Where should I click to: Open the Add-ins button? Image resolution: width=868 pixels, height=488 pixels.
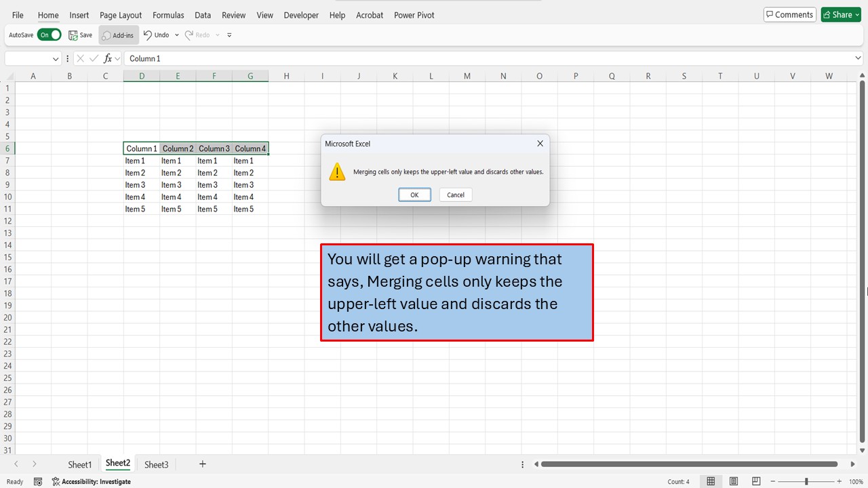click(118, 35)
